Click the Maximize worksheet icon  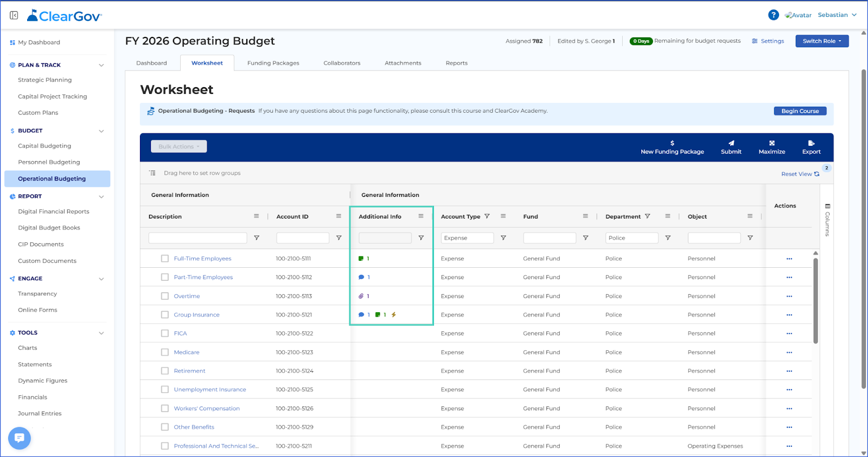point(771,143)
